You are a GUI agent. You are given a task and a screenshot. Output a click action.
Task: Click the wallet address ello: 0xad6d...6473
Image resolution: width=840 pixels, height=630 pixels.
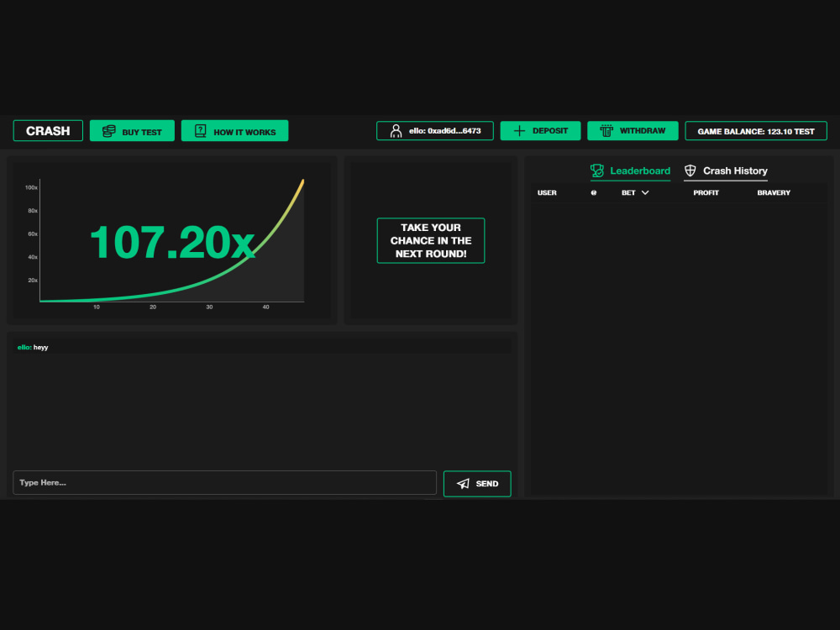click(x=444, y=131)
